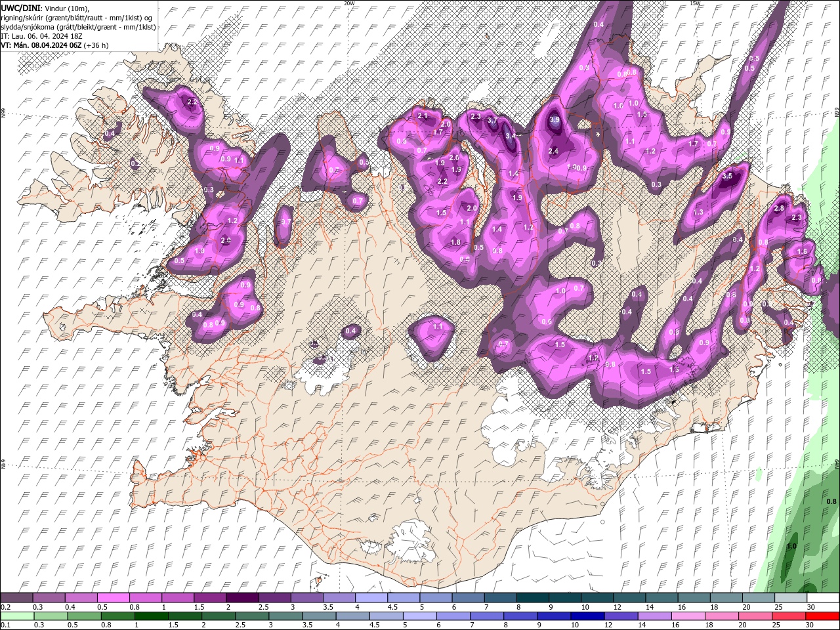
Task: Click the '(+36 h)' forecast offset text
Action: click(96, 45)
